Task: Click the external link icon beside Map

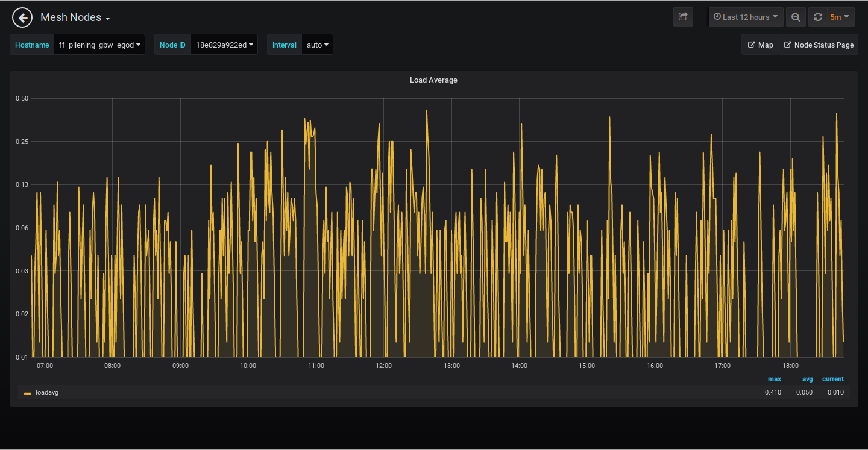Action: [752, 45]
